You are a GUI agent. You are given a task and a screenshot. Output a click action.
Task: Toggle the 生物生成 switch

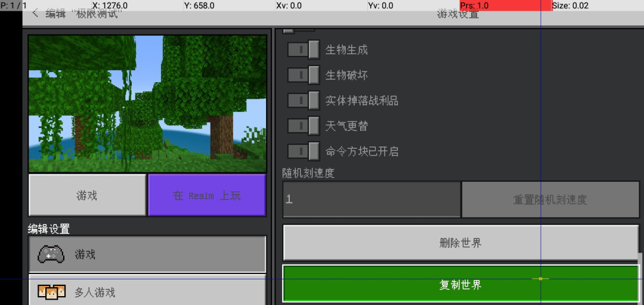304,49
